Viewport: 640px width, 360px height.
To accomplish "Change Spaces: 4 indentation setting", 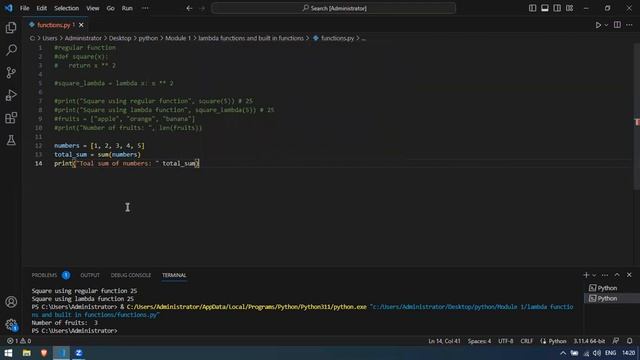I will tap(479, 341).
